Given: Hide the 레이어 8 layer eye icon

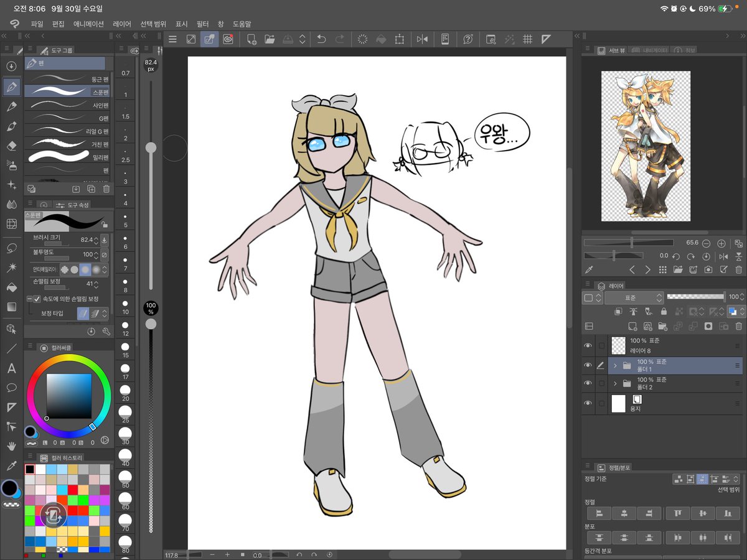Looking at the screenshot, I should [x=588, y=345].
